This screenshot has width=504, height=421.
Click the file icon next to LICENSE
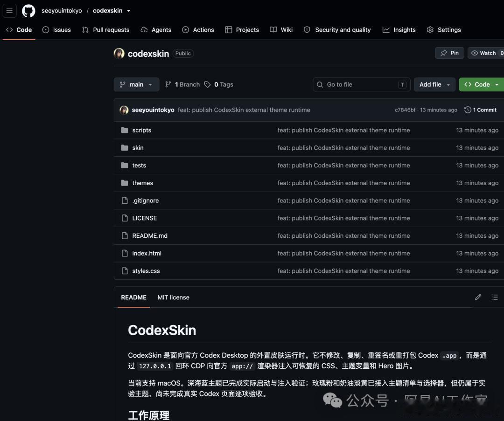pos(125,218)
